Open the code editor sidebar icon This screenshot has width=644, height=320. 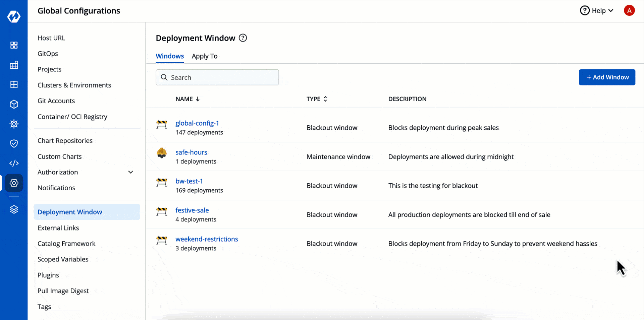click(14, 163)
